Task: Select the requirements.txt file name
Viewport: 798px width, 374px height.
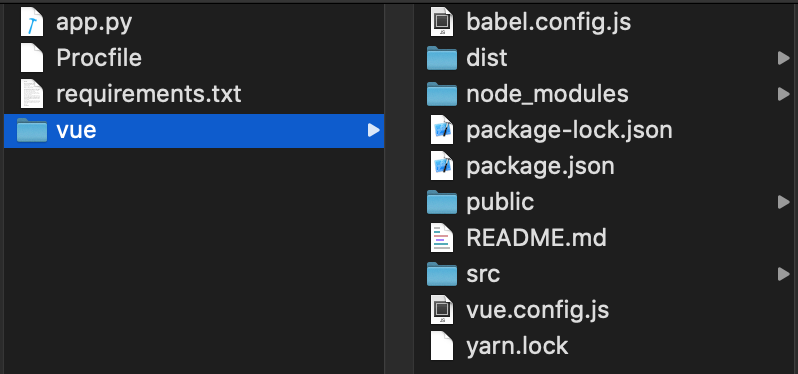Action: click(149, 94)
